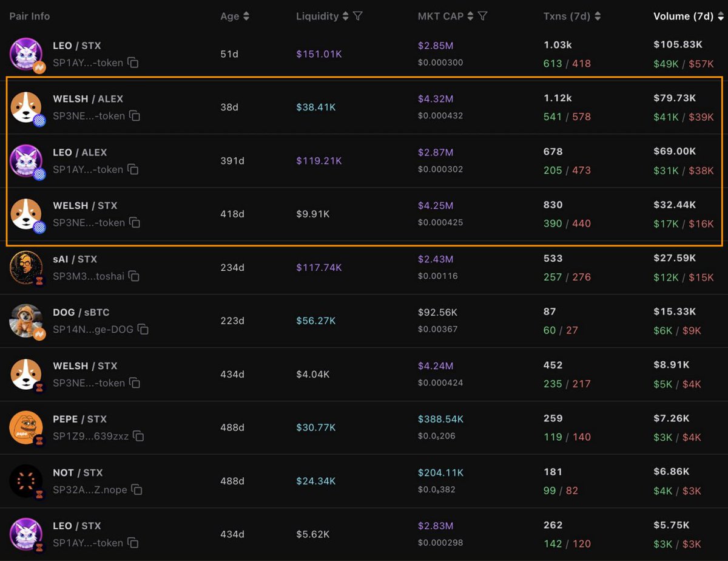Click the PEPE frog token avatar
The height and width of the screenshot is (561, 728).
point(26,427)
